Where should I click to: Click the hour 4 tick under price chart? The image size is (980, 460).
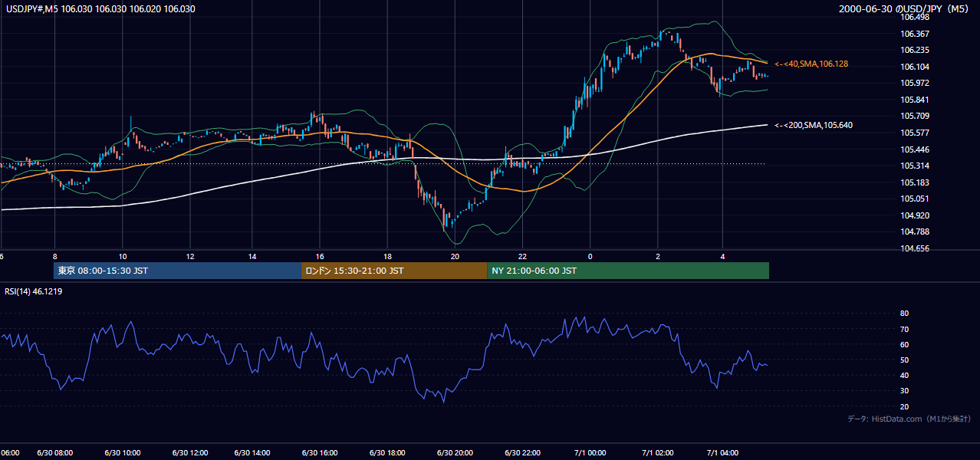pyautogui.click(x=722, y=256)
